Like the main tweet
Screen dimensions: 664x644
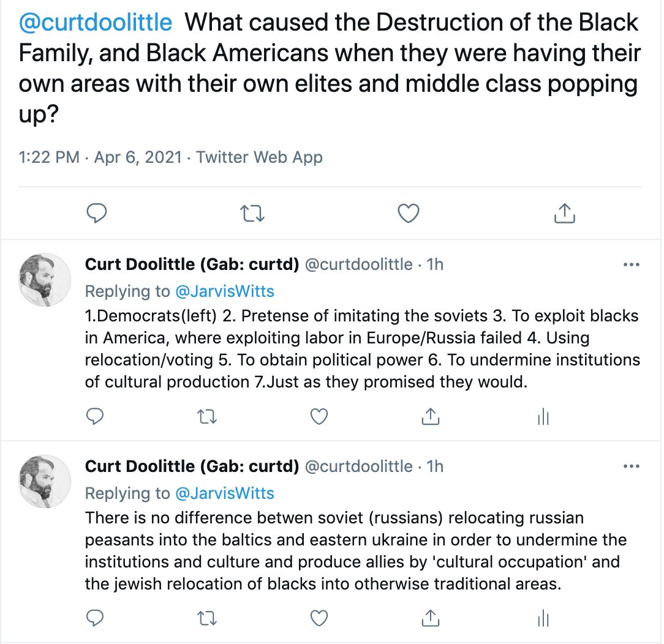coord(408,213)
